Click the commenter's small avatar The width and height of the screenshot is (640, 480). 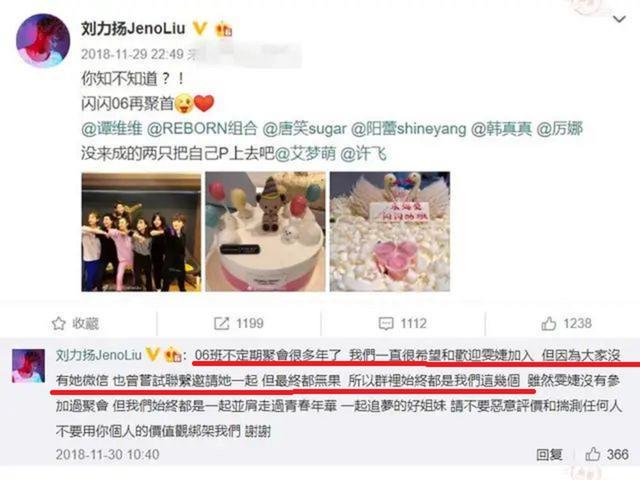[x=28, y=366]
